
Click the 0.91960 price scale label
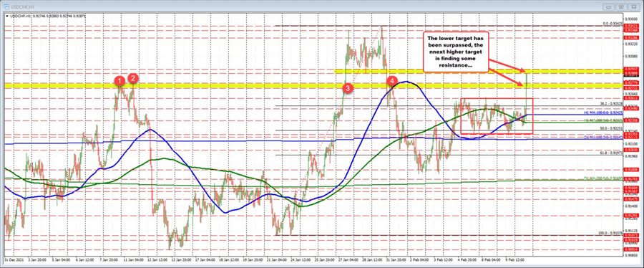pos(630,155)
